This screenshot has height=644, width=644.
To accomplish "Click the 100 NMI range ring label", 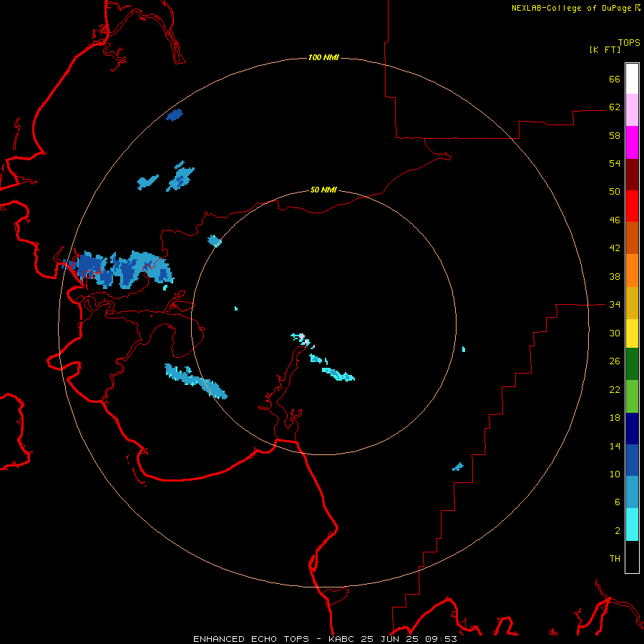I will click(323, 57).
